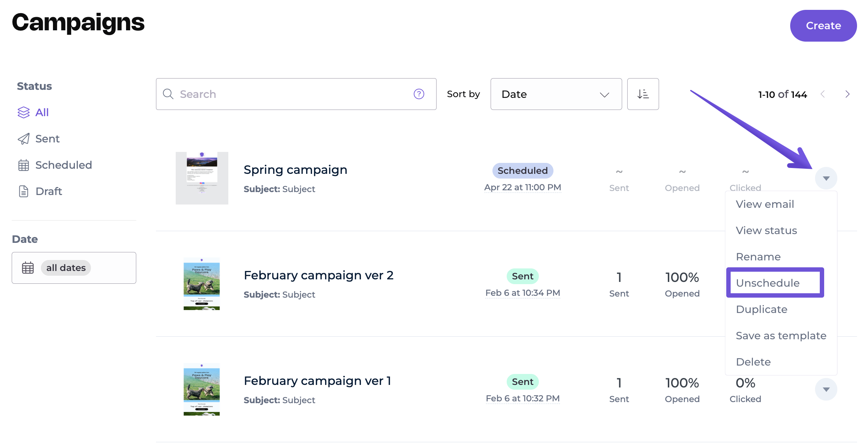Choose Delete from the campaign menu
The image size is (868, 447).
point(753,362)
